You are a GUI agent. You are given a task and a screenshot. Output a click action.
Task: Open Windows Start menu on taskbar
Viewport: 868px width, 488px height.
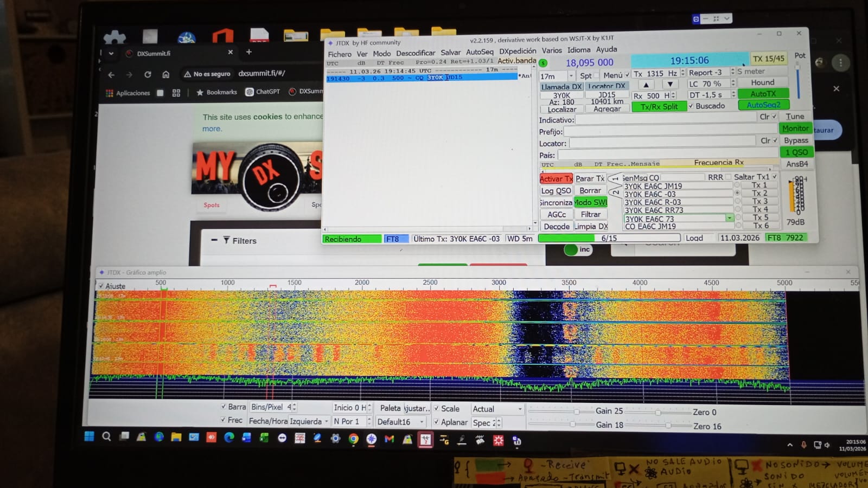(x=90, y=436)
